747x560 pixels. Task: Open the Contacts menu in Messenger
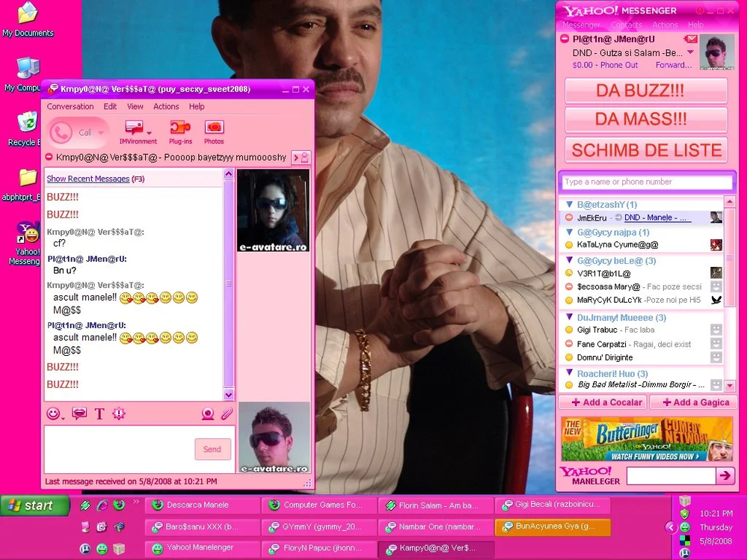point(626,25)
